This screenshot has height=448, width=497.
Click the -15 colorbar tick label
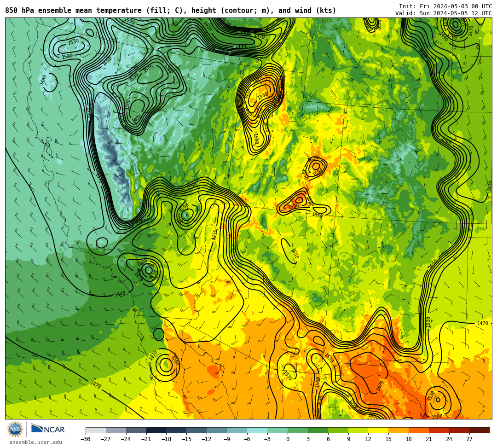[187, 439]
